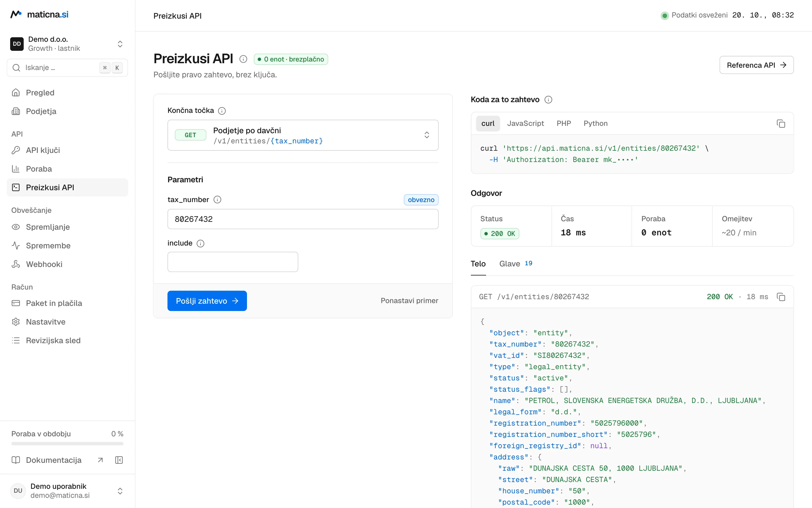Select Preizkusi API in sidebar
Image resolution: width=812 pixels, height=508 pixels.
point(67,187)
